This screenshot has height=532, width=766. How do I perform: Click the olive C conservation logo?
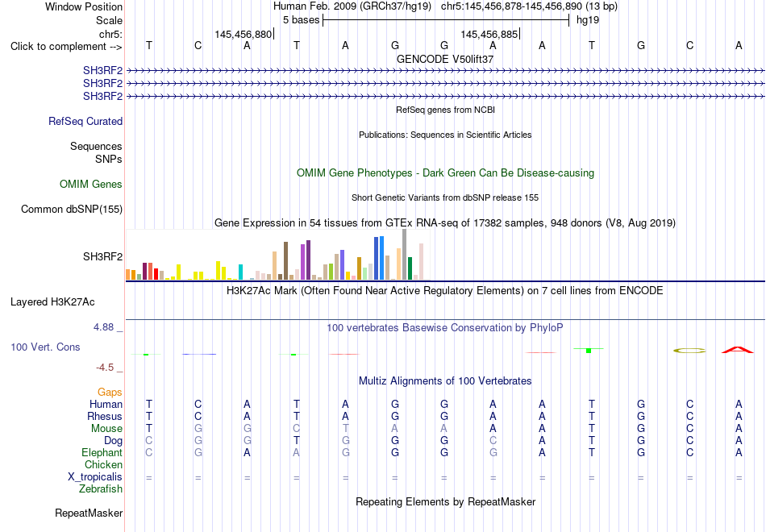(x=689, y=351)
